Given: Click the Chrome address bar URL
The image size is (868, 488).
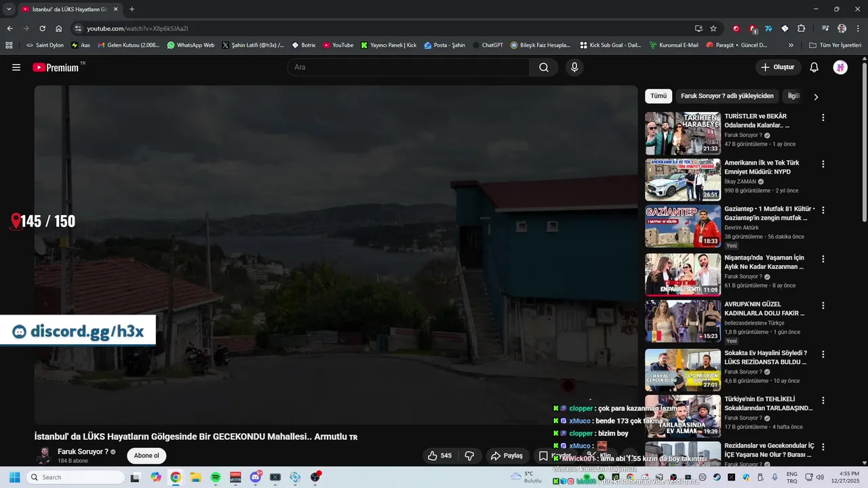Looking at the screenshot, I should (138, 28).
